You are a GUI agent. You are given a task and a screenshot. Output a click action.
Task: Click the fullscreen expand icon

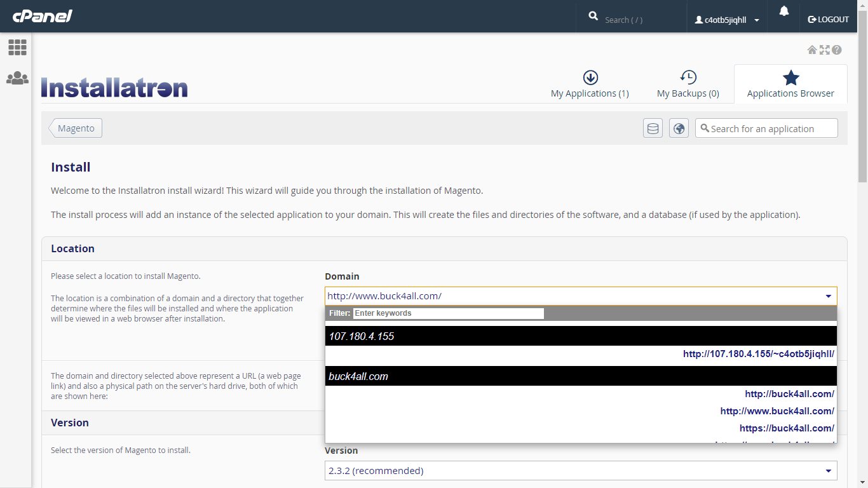(824, 50)
